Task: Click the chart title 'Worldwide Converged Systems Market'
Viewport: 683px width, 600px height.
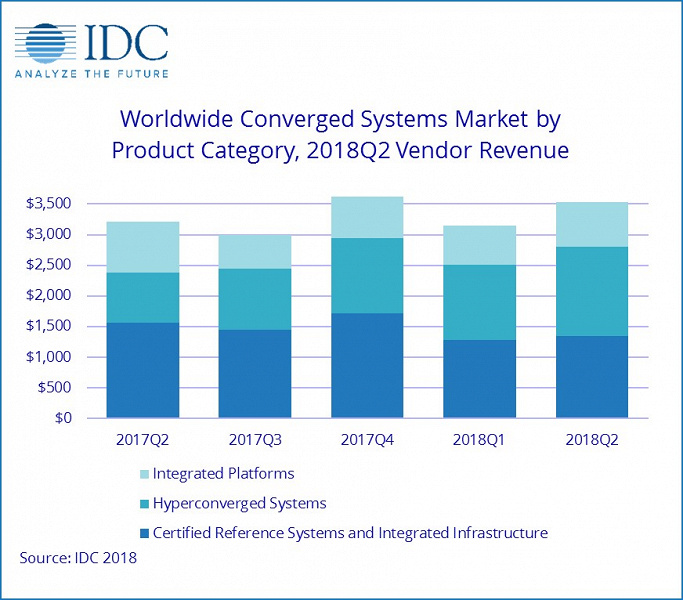Action: (341, 135)
